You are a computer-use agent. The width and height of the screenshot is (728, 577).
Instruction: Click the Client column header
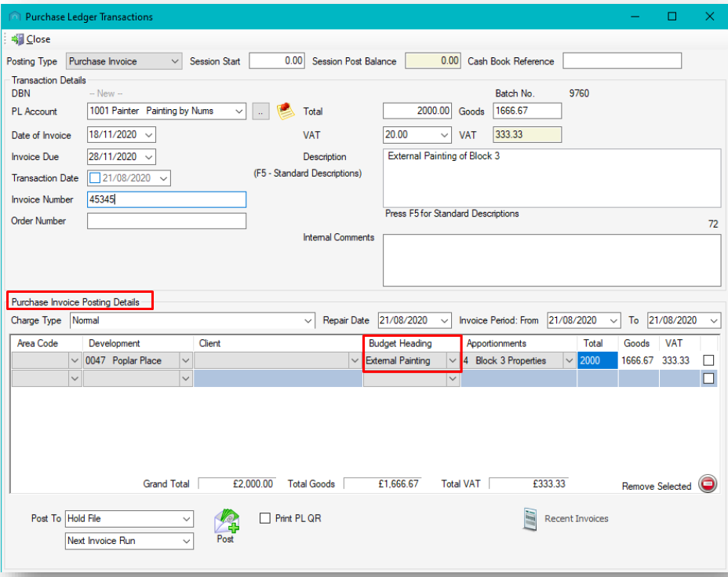(x=210, y=344)
